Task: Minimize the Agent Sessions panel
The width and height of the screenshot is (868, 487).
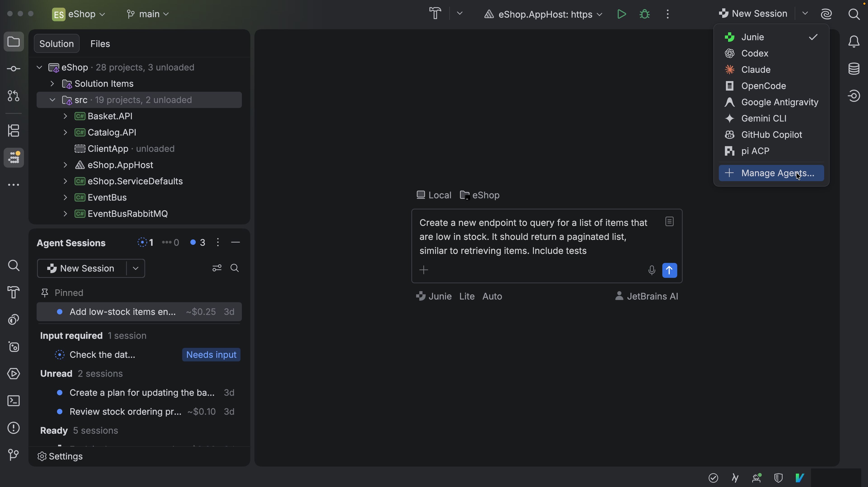Action: click(x=236, y=243)
